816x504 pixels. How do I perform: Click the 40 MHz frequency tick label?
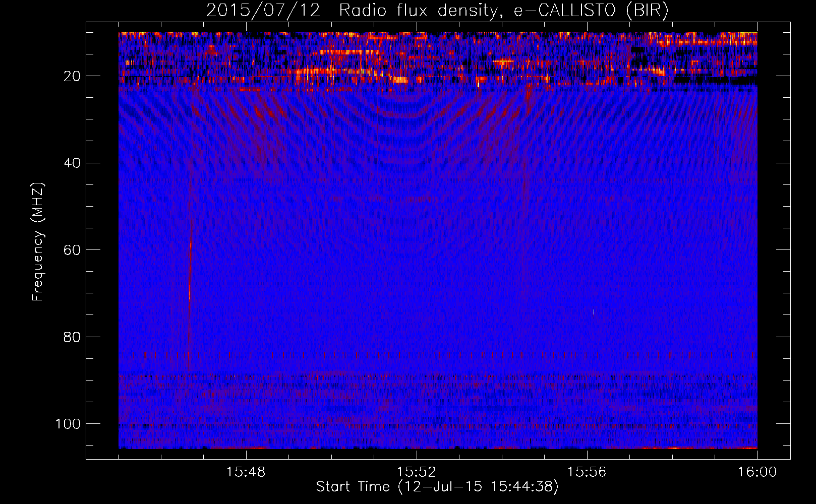click(73, 163)
